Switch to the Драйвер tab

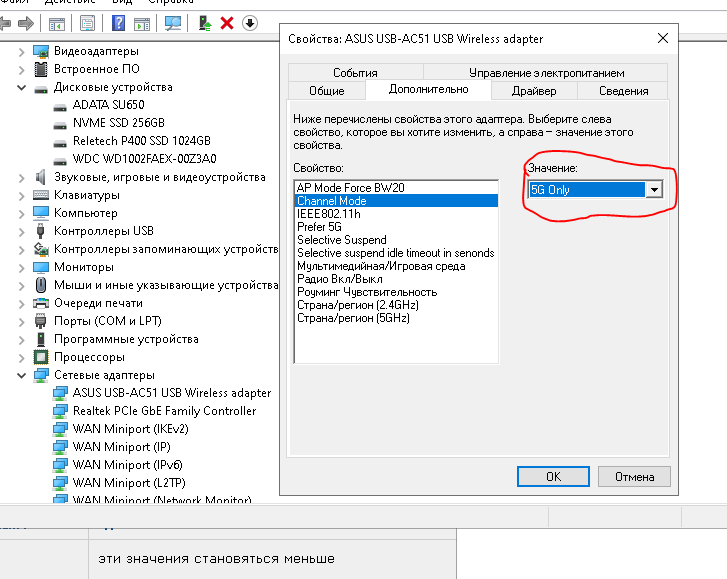534,91
